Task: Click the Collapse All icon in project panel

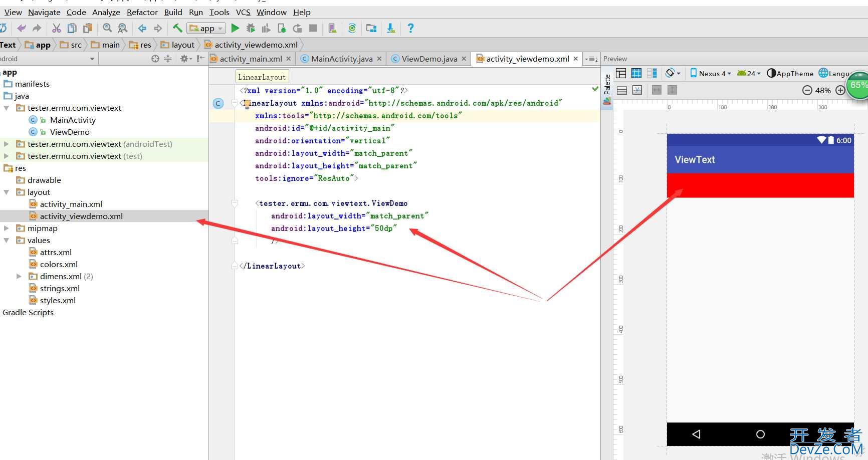Action: (x=168, y=59)
